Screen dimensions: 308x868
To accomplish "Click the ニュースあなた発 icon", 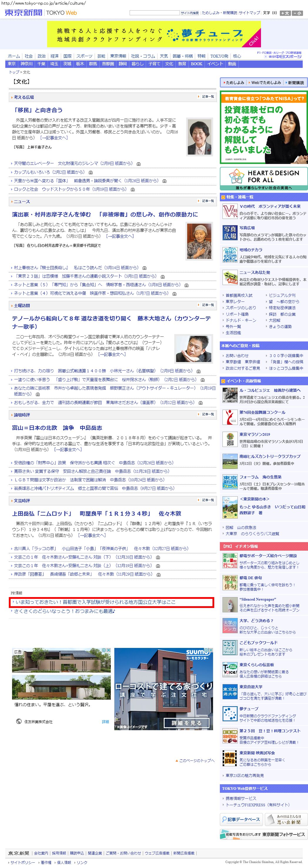I will [x=230, y=277].
